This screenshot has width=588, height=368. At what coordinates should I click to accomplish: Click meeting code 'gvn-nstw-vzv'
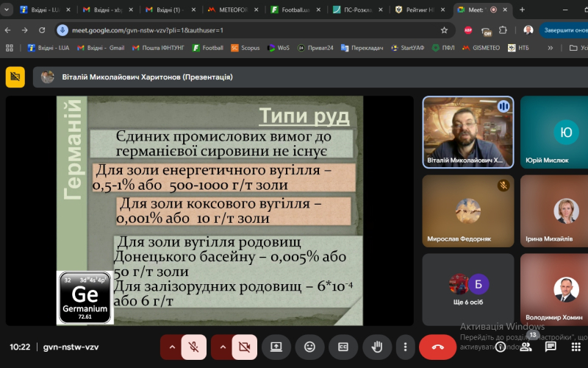tap(71, 347)
